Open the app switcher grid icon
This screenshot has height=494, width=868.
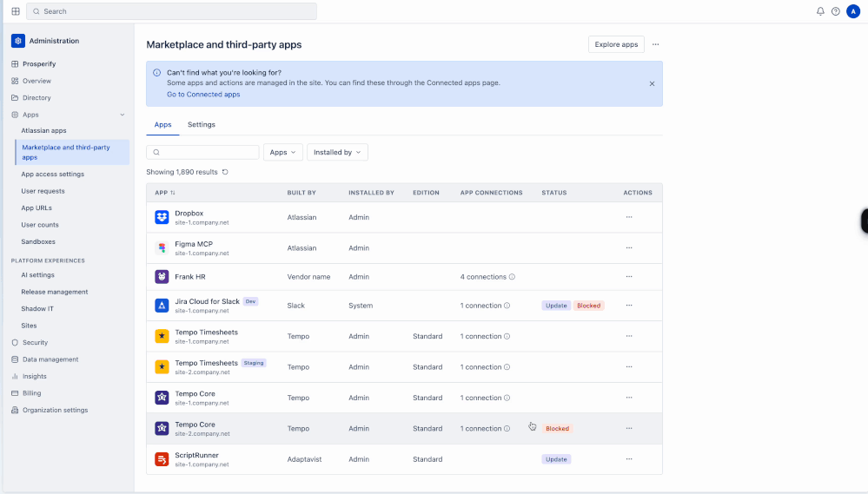16,11
